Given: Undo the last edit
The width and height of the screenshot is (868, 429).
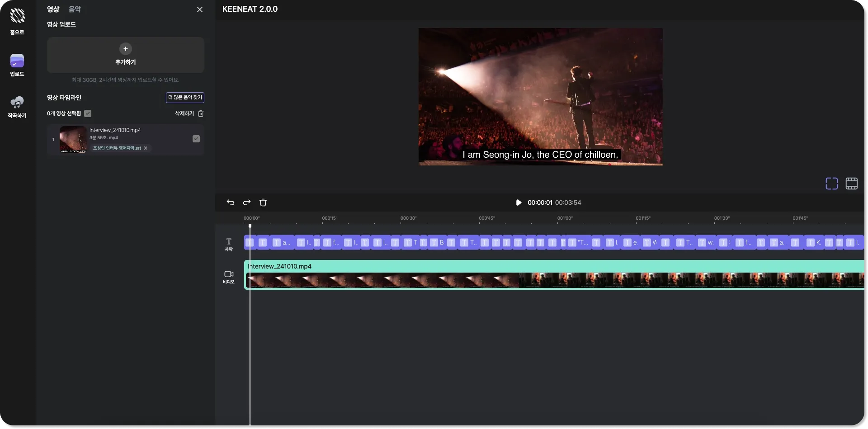Looking at the screenshot, I should tap(231, 203).
